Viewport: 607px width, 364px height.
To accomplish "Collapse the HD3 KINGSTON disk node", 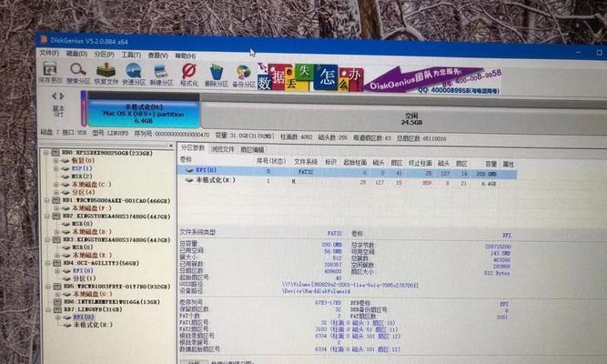I will pyautogui.click(x=47, y=239).
